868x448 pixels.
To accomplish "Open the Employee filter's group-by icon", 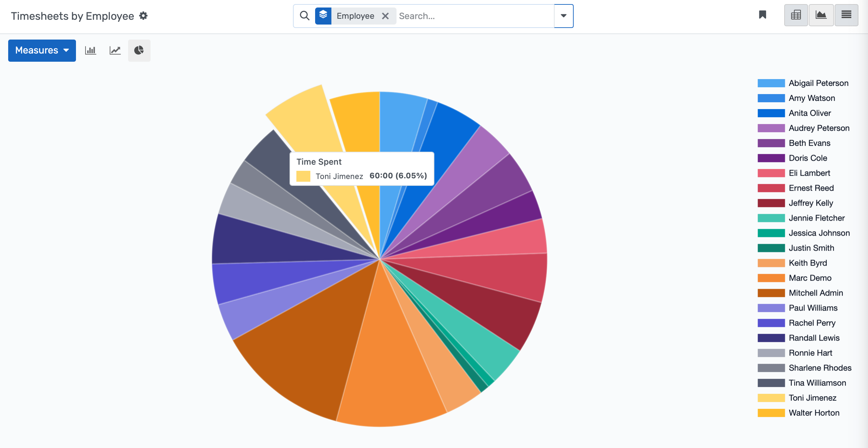I will (323, 16).
